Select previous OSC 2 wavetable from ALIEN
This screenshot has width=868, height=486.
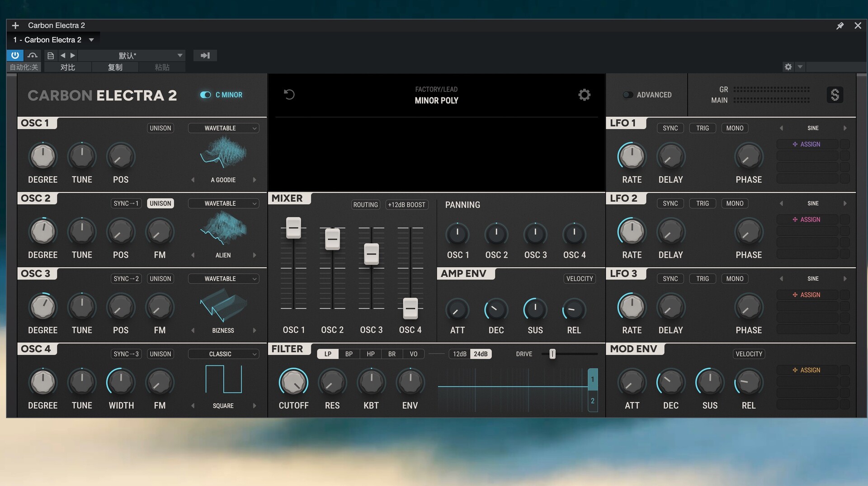(193, 255)
